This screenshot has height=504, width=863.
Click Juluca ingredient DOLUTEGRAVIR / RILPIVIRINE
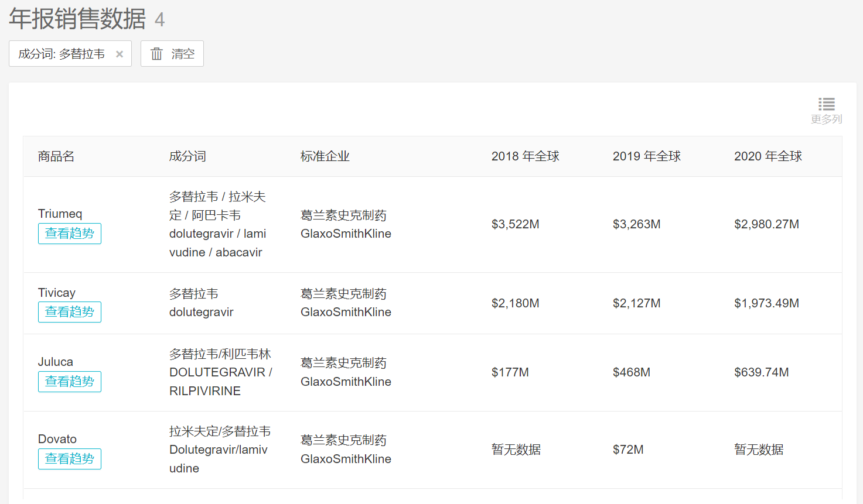click(x=221, y=382)
